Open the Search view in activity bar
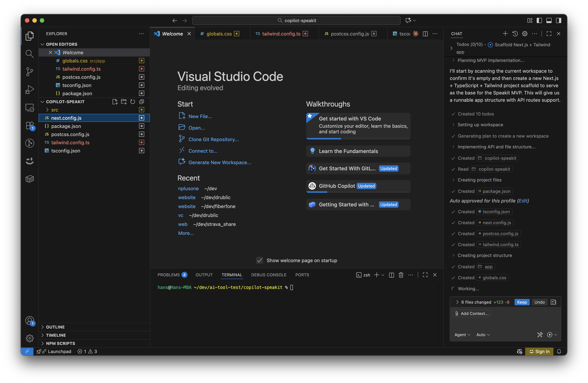This screenshot has height=383, width=588. click(x=29, y=54)
